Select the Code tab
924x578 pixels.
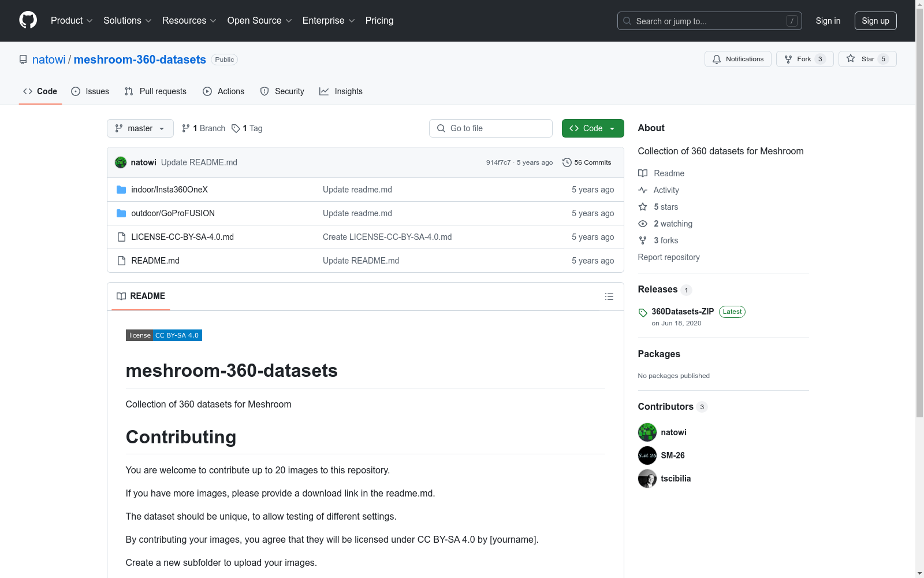(40, 91)
